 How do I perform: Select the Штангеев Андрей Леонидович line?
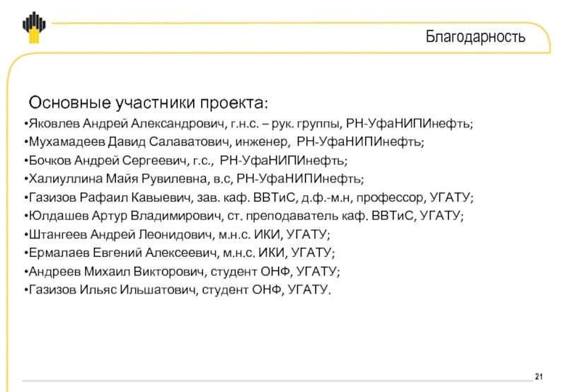[178, 235]
